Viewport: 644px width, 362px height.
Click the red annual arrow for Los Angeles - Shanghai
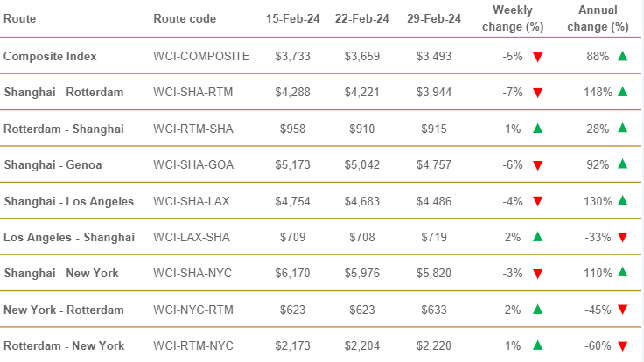pyautogui.click(x=622, y=238)
